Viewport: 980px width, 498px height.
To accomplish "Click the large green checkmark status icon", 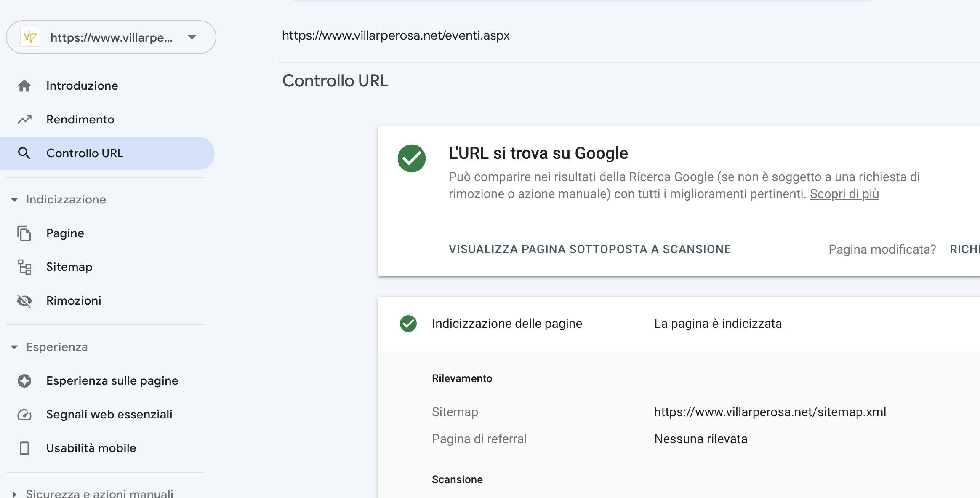I will click(412, 158).
